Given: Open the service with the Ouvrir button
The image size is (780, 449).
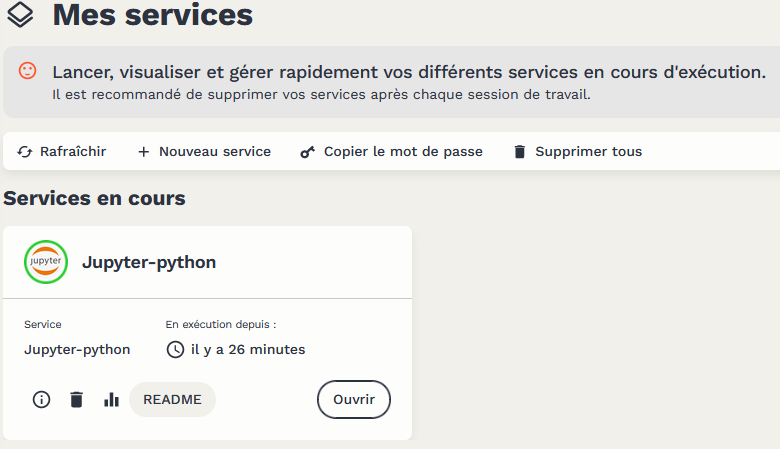Looking at the screenshot, I should click(x=354, y=400).
